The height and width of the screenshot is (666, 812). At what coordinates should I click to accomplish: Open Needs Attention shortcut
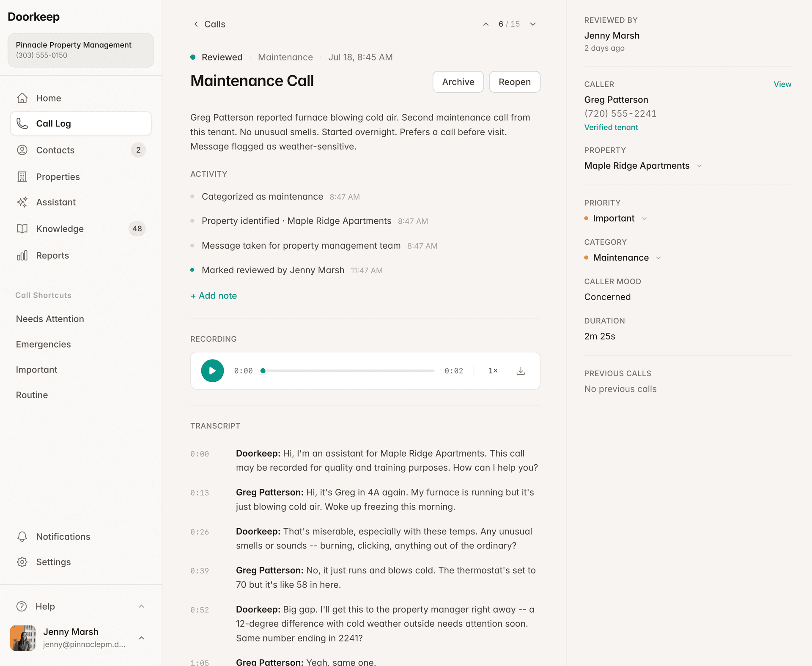[x=50, y=319]
